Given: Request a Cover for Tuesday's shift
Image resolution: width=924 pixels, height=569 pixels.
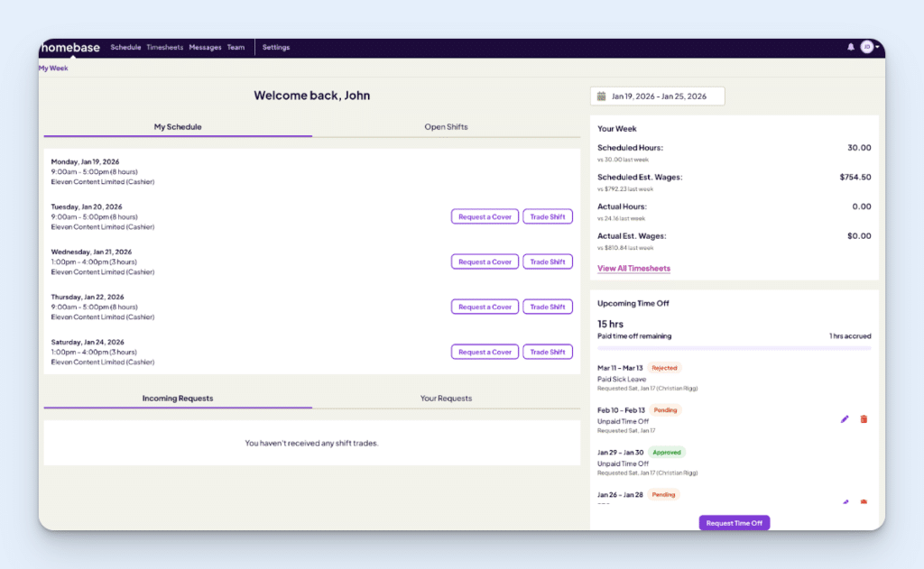Looking at the screenshot, I should pyautogui.click(x=485, y=216).
